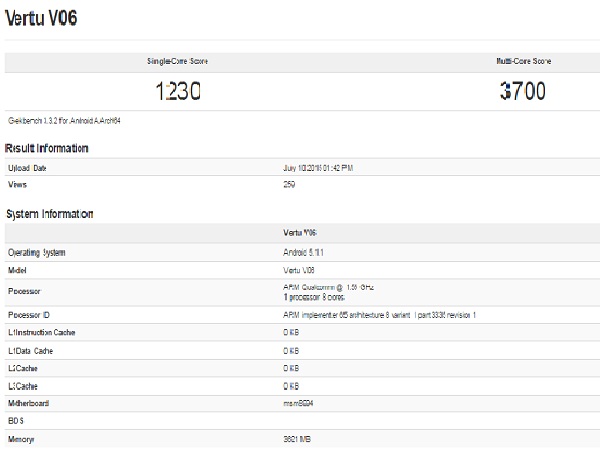Click the Views count 259
This screenshot has width=600, height=450.
pos(291,185)
